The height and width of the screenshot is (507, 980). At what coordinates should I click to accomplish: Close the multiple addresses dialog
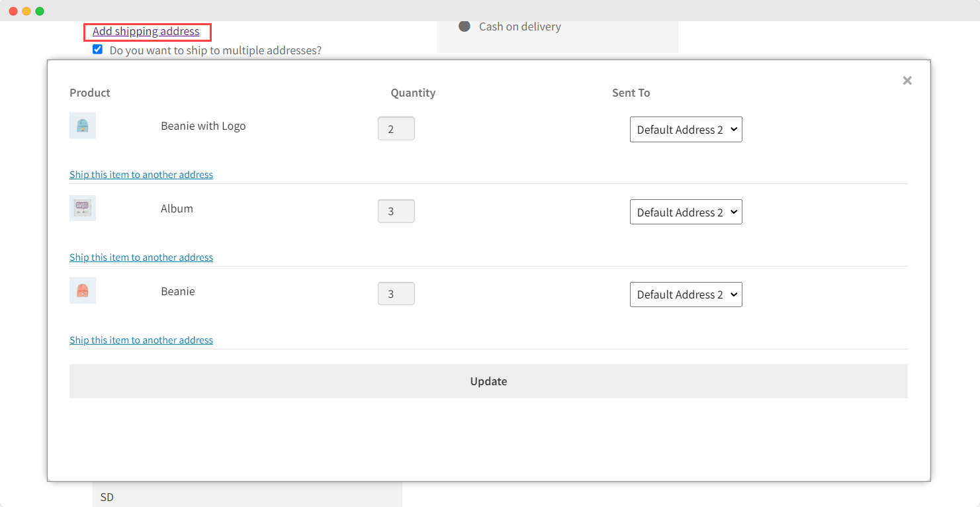907,80
